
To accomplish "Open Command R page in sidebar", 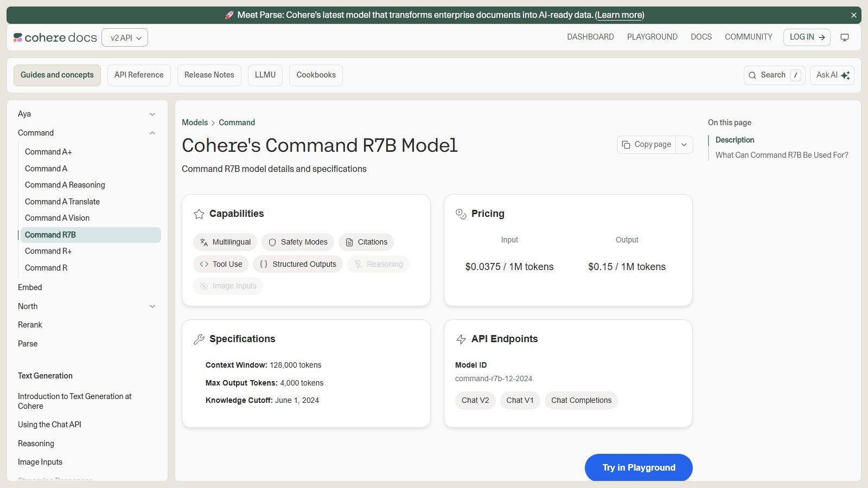I will [46, 268].
